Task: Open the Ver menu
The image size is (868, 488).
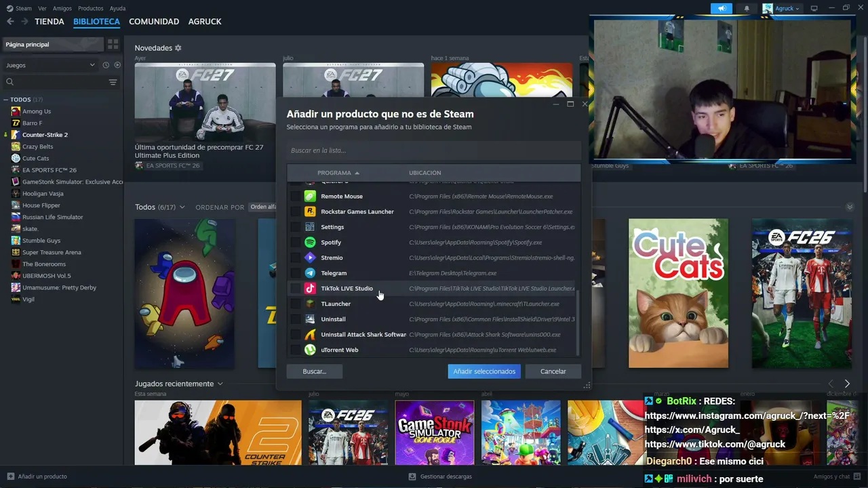Action: click(42, 8)
